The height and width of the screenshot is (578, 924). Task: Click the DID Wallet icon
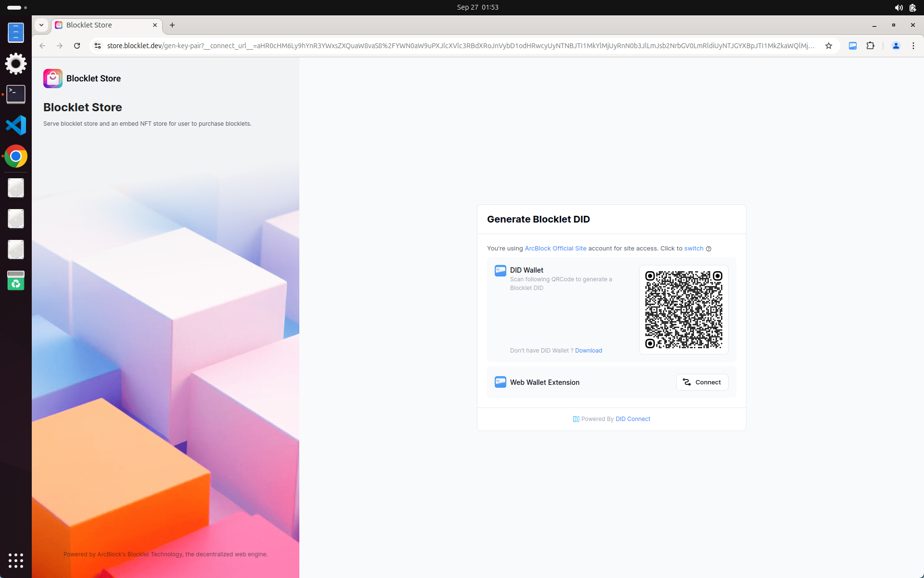(500, 271)
